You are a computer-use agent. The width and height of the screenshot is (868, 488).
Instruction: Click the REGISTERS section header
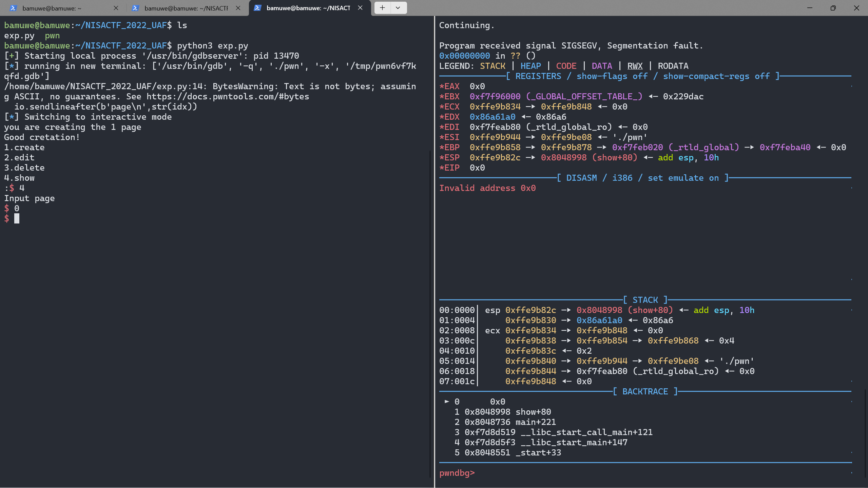pyautogui.click(x=643, y=76)
